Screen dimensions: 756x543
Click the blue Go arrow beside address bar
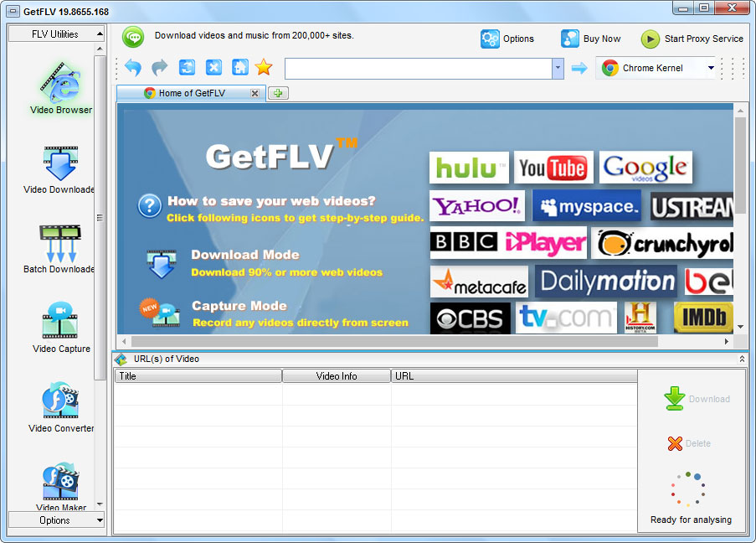(x=579, y=68)
